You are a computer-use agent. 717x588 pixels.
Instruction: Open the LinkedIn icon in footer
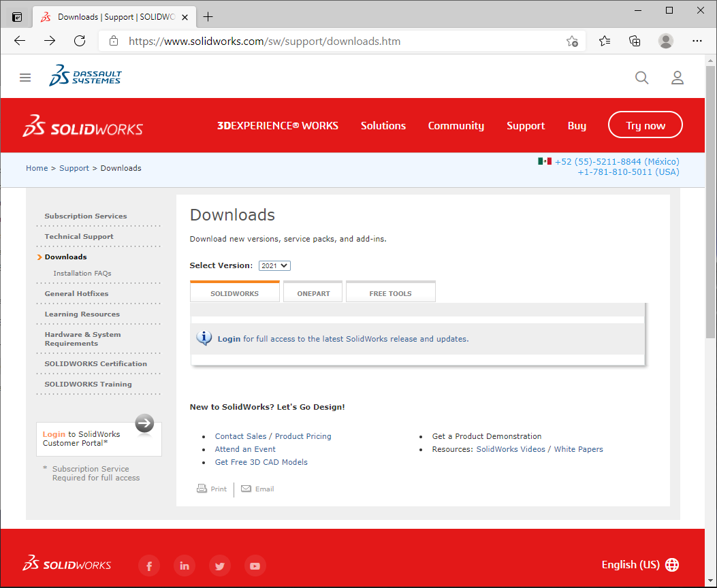[185, 566]
